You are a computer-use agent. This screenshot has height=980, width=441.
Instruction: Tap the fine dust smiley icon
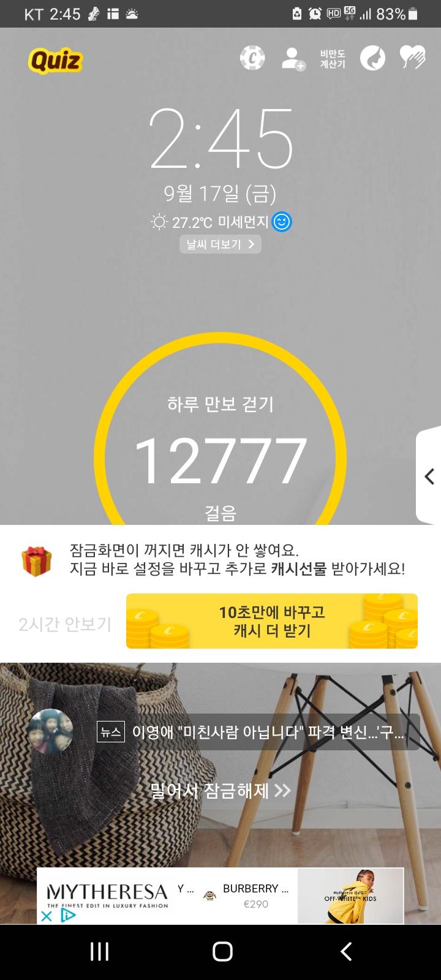click(x=282, y=222)
